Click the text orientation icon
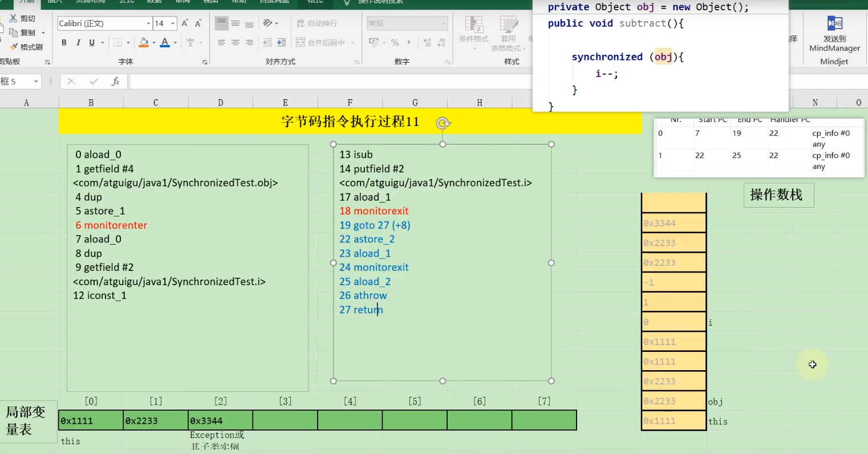Image resolution: width=868 pixels, height=454 pixels. (267, 23)
